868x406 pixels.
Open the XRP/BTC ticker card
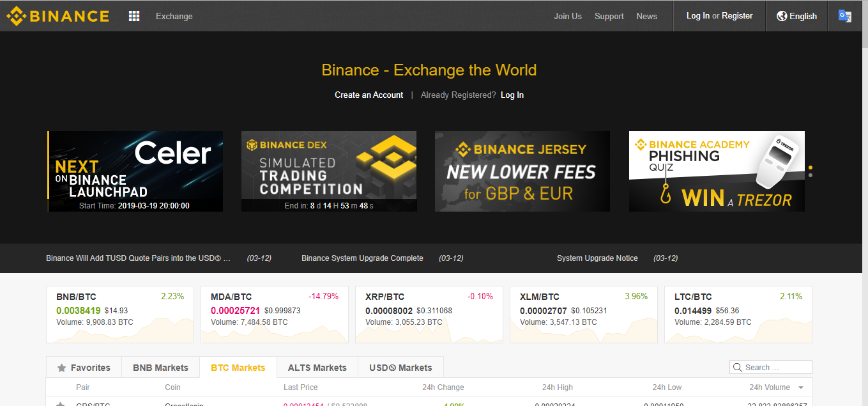429,315
